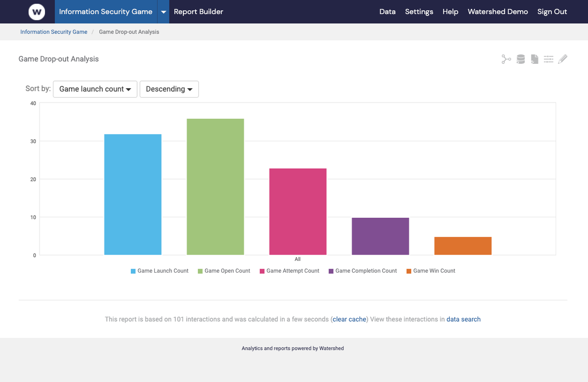The height and width of the screenshot is (382, 588).
Task: Click the pink Game Attempt Count bar
Action: [298, 212]
